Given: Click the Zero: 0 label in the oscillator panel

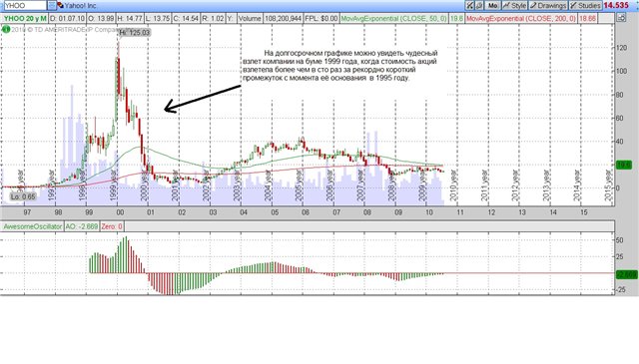Looking at the screenshot, I should (112, 226).
